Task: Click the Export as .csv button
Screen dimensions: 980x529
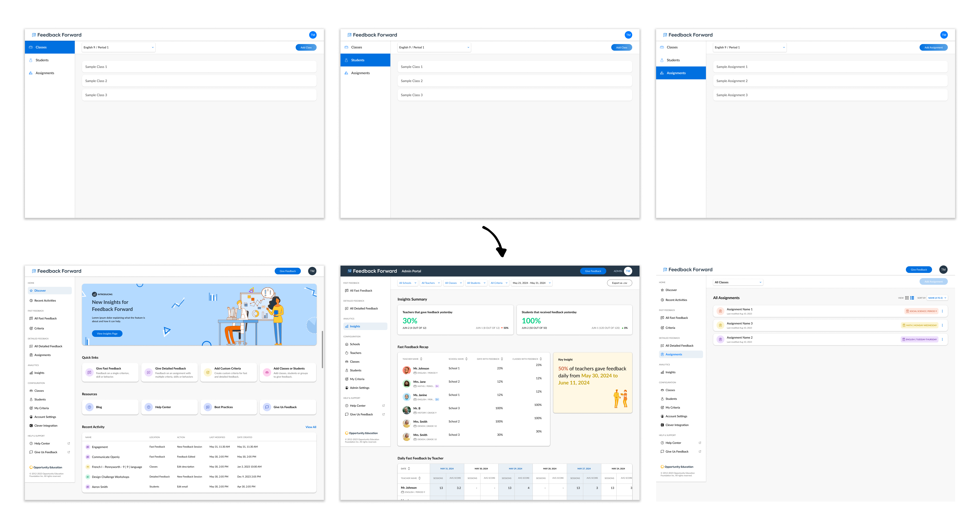Action: click(619, 283)
